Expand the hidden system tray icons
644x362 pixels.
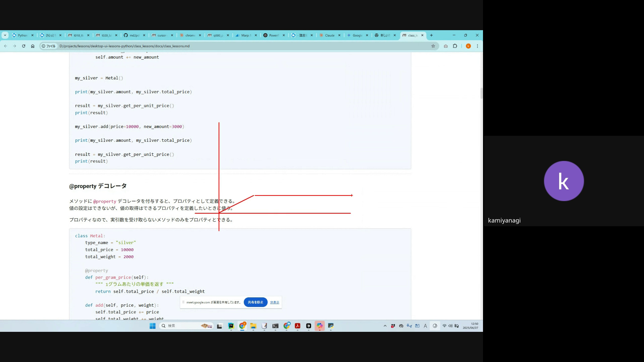coord(385,326)
